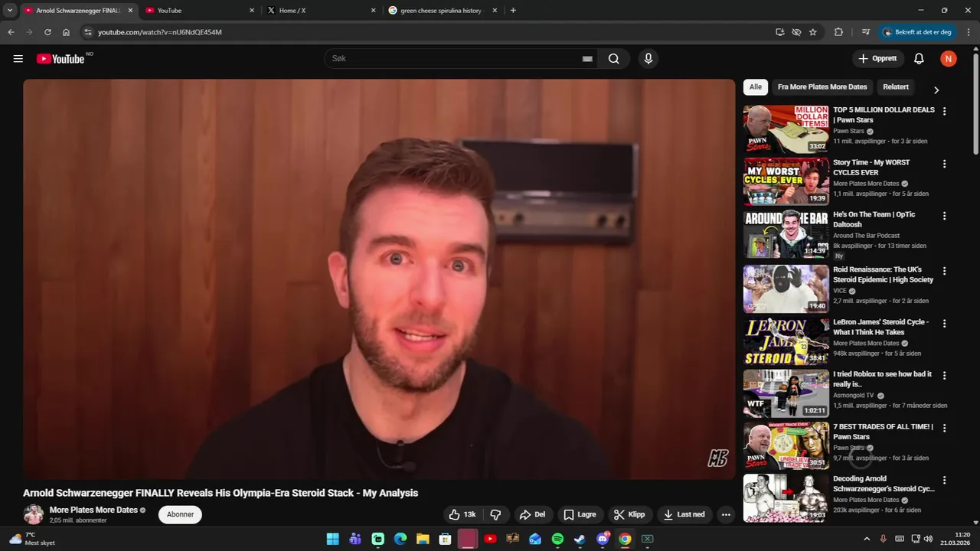Image resolution: width=980 pixels, height=551 pixels.
Task: Open options for I tried Roblox video
Action: pos(944,376)
